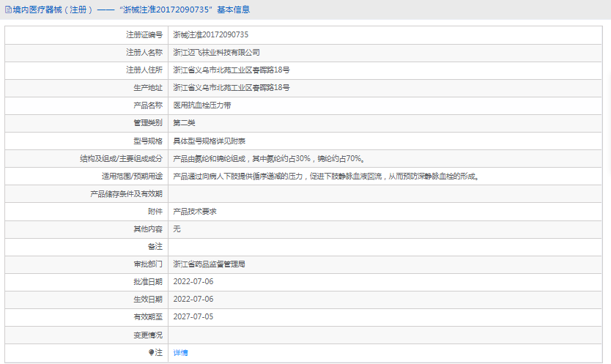This screenshot has height=364, width=611.
Task: Click the 生产地址 address value
Action: tap(232, 88)
